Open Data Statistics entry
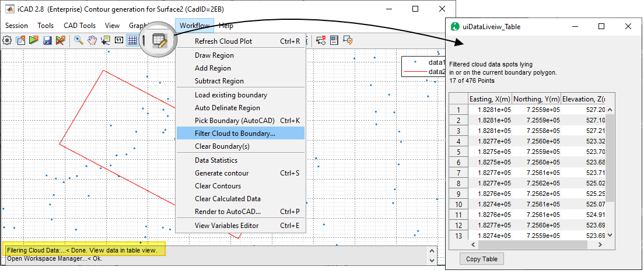644x277 pixels. [241, 160]
